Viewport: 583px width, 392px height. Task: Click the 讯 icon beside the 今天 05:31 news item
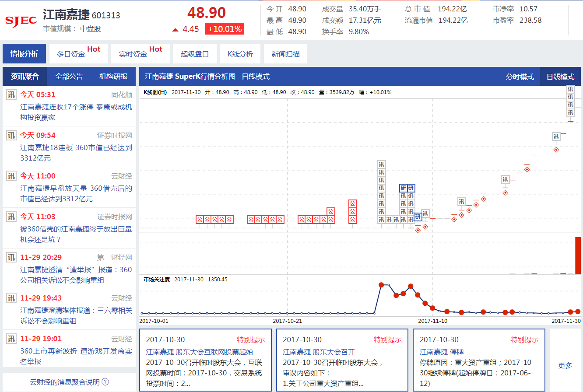pyautogui.click(x=11, y=94)
